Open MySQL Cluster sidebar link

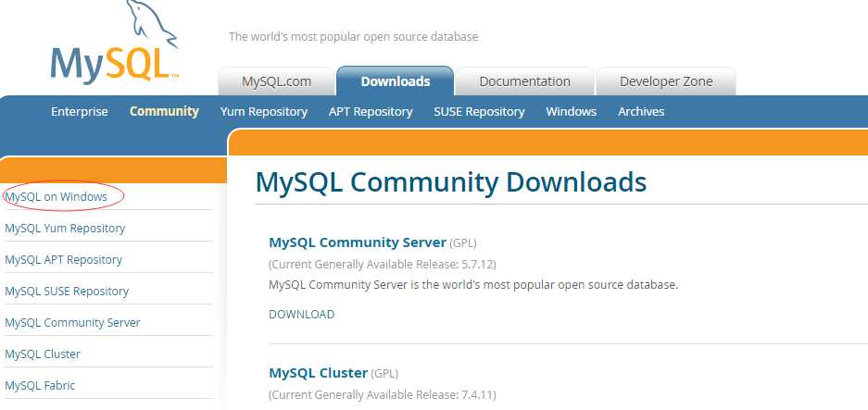point(42,354)
